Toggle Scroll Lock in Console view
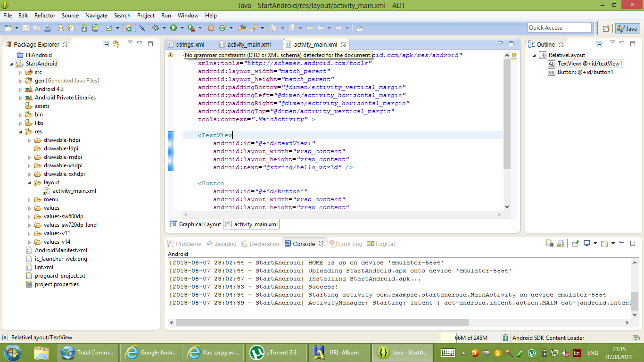The image size is (644, 362). click(561, 244)
